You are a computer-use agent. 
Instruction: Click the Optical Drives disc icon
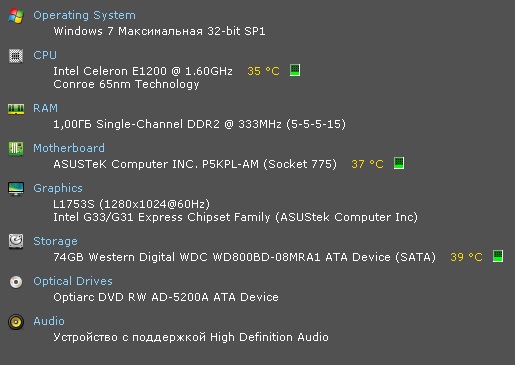click(x=16, y=282)
